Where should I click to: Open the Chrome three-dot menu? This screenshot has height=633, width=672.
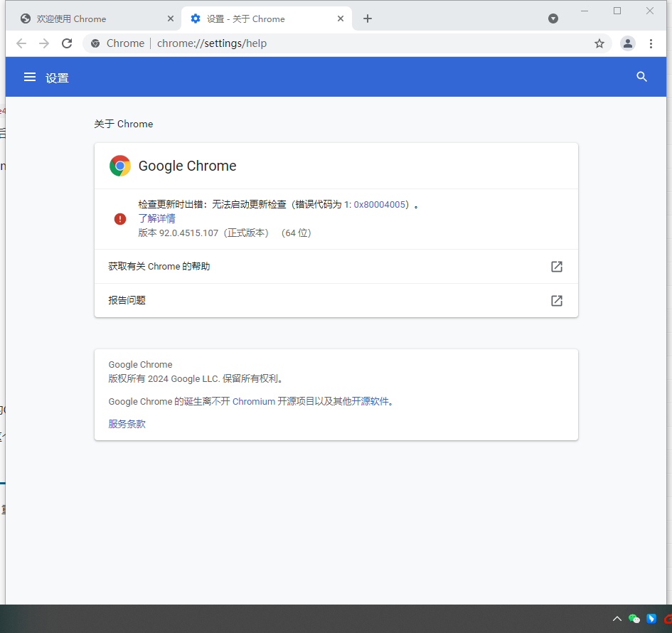pyautogui.click(x=651, y=43)
